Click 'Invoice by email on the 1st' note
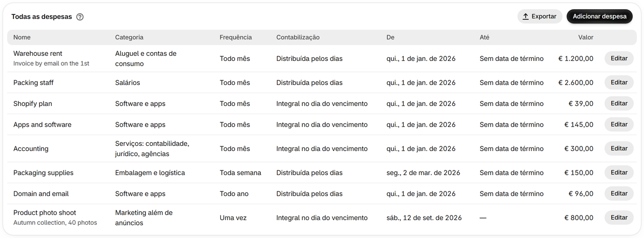644x238 pixels. tap(51, 63)
